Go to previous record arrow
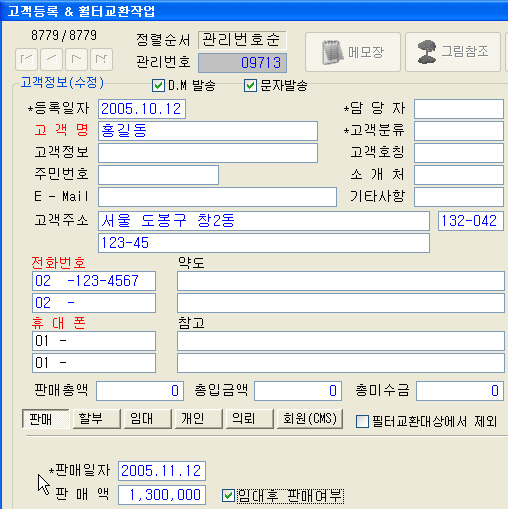This screenshot has height=509, width=508. (52, 60)
